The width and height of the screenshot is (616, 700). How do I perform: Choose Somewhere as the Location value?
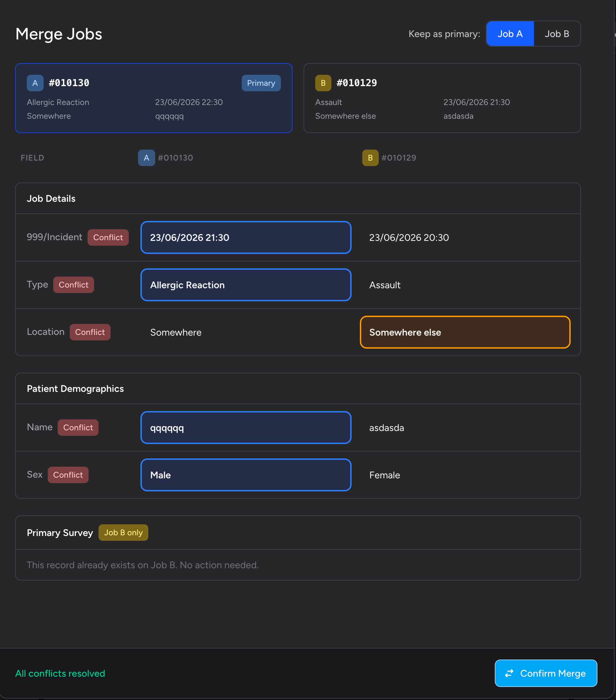tap(246, 332)
